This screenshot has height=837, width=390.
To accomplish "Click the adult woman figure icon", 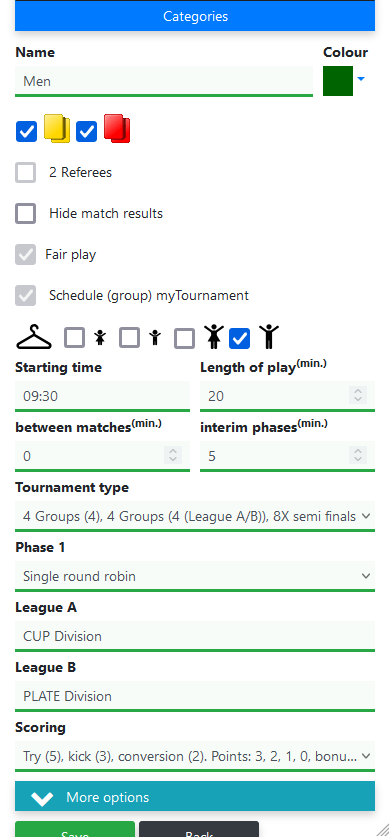I will (x=213, y=337).
